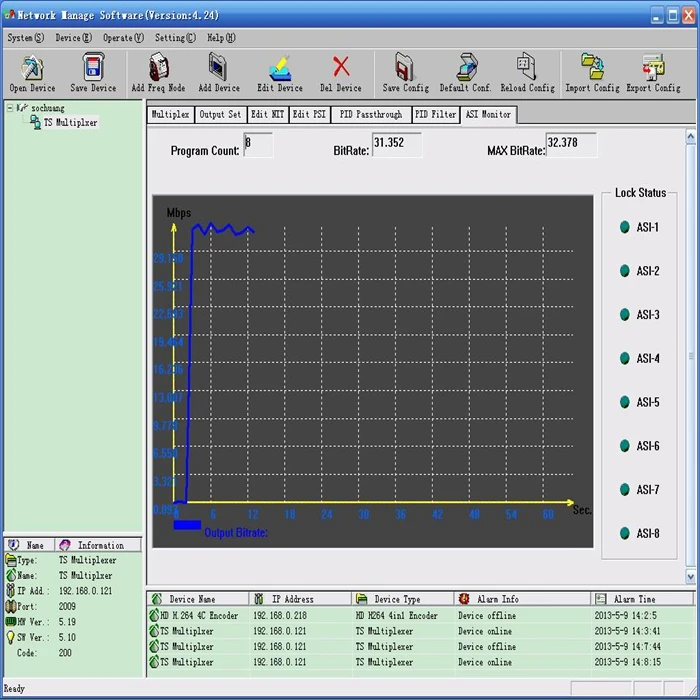Switch to the PID Passthrough tab
Screen dimensions: 700x700
(x=371, y=115)
